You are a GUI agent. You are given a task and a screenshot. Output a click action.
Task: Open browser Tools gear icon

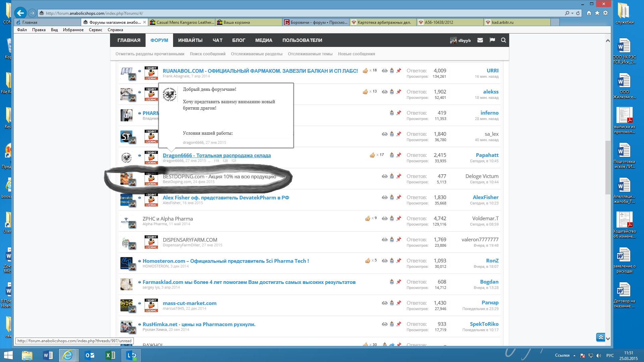pos(605,13)
